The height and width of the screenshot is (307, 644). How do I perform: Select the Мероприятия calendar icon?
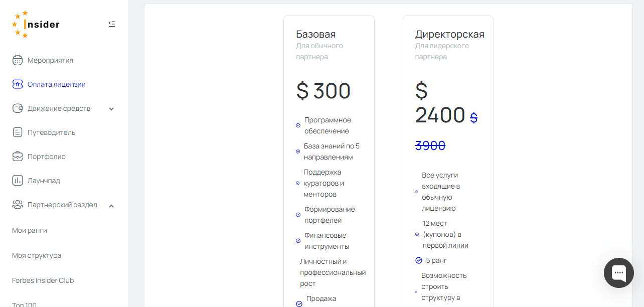point(17,60)
